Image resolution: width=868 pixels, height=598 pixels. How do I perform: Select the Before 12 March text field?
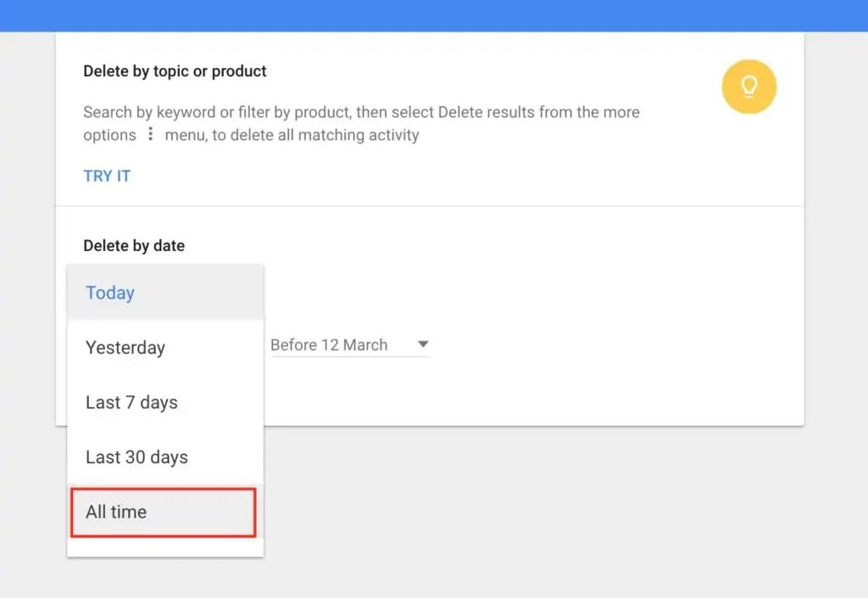pos(329,344)
